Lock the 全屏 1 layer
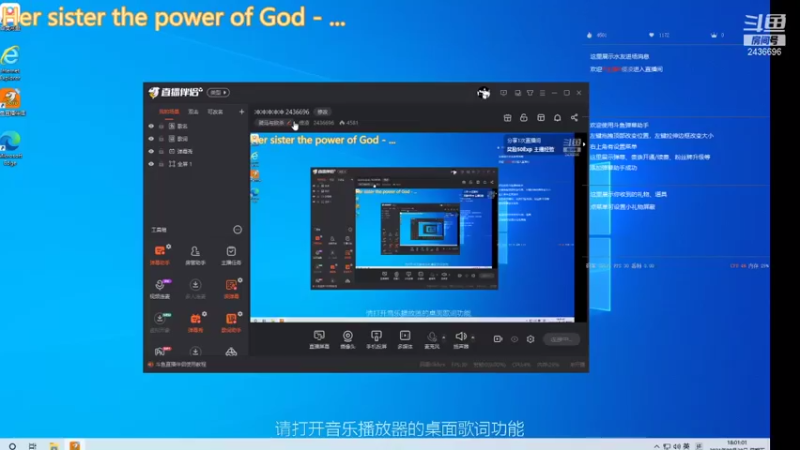Viewport: 800px width, 450px height. (x=161, y=164)
